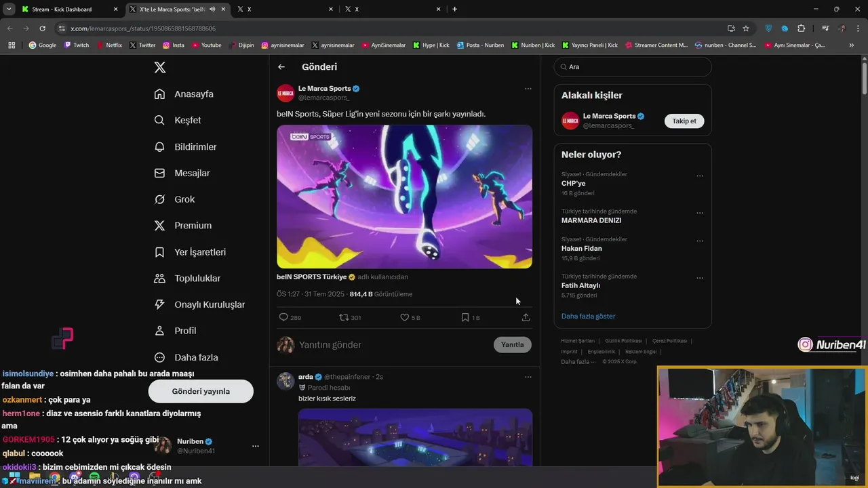Open the Twitch bookmark
The width and height of the screenshot is (868, 488).
[x=77, y=45]
